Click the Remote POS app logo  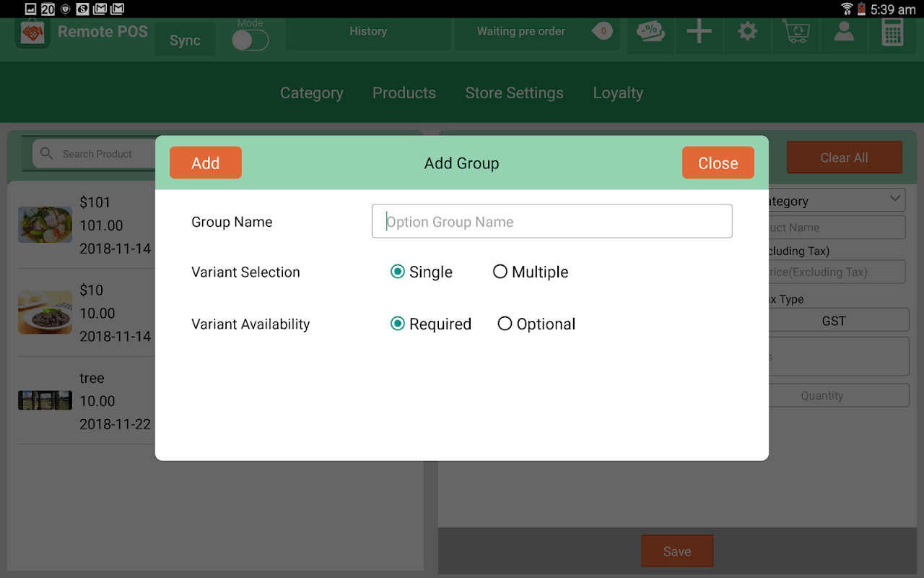[x=32, y=33]
